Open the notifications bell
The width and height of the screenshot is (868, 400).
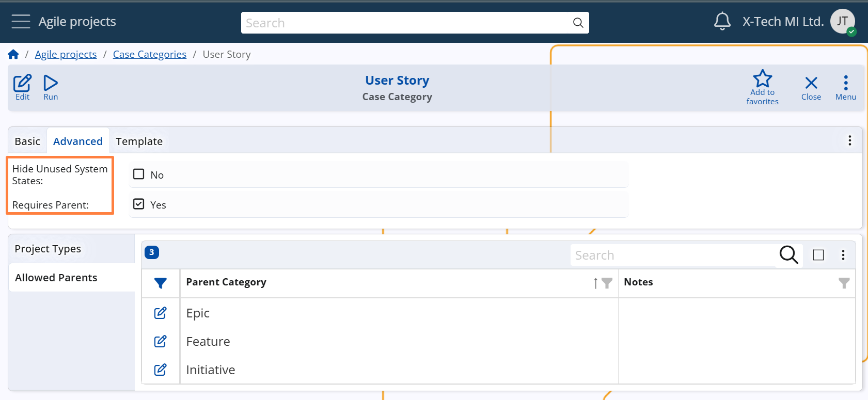coord(722,22)
